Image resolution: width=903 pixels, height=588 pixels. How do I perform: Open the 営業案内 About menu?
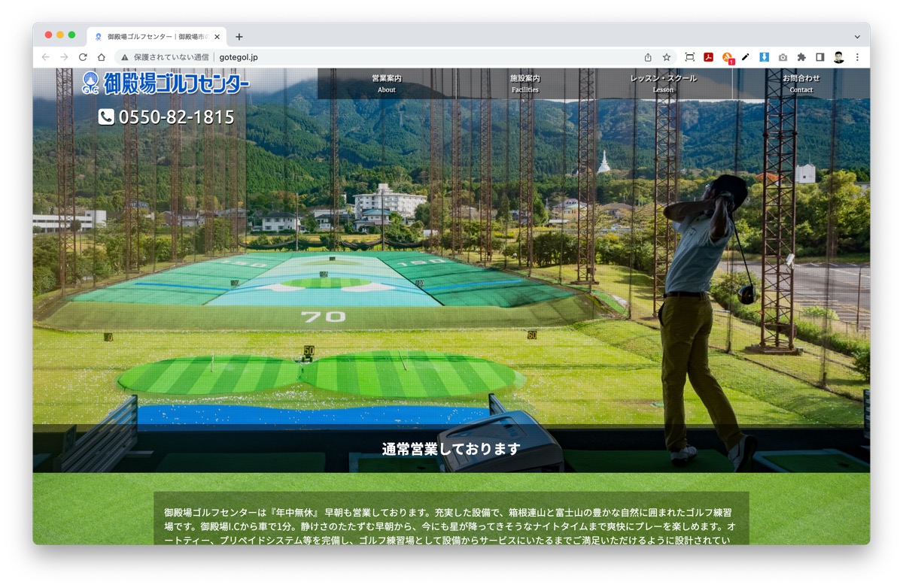pos(386,83)
